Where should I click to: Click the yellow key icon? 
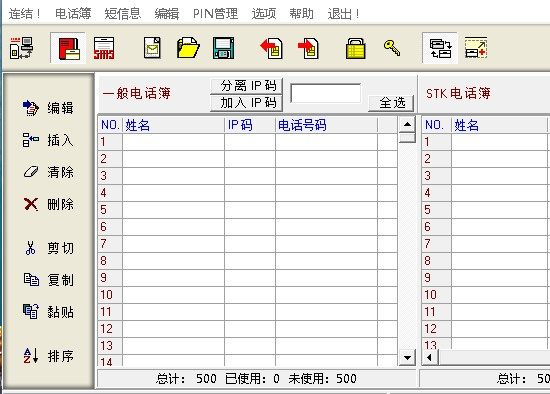[392, 48]
